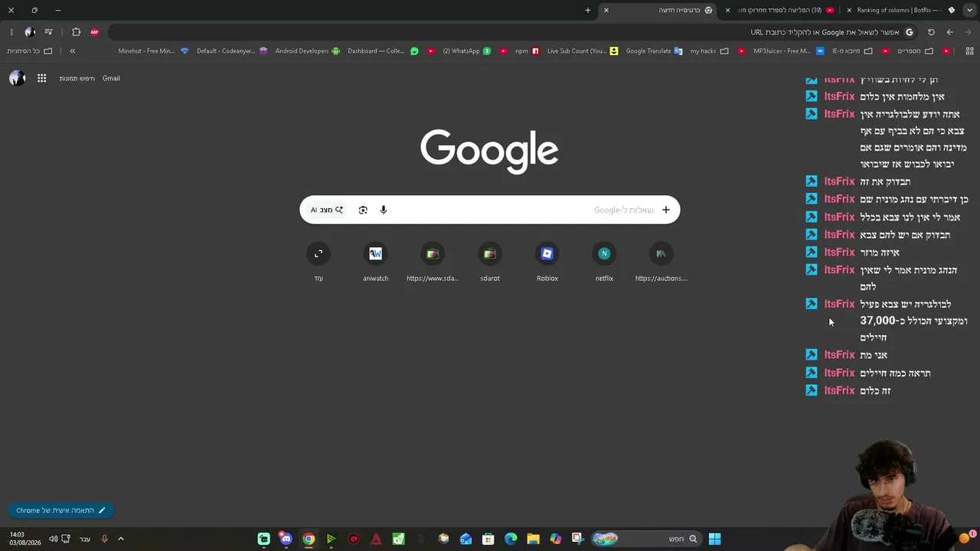This screenshot has width=980, height=551.
Task: Open the מספרים bookmarks folder
Action: (914, 51)
